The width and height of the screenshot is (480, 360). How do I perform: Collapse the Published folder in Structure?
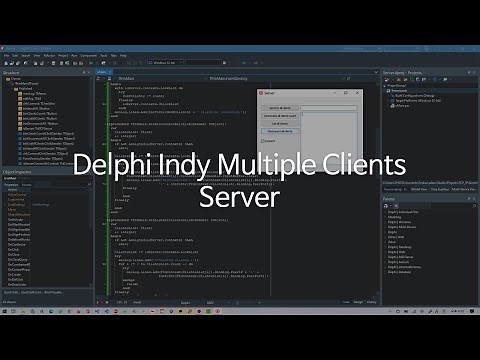pyautogui.click(x=13, y=89)
